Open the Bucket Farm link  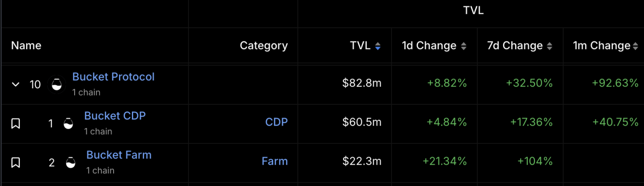119,155
